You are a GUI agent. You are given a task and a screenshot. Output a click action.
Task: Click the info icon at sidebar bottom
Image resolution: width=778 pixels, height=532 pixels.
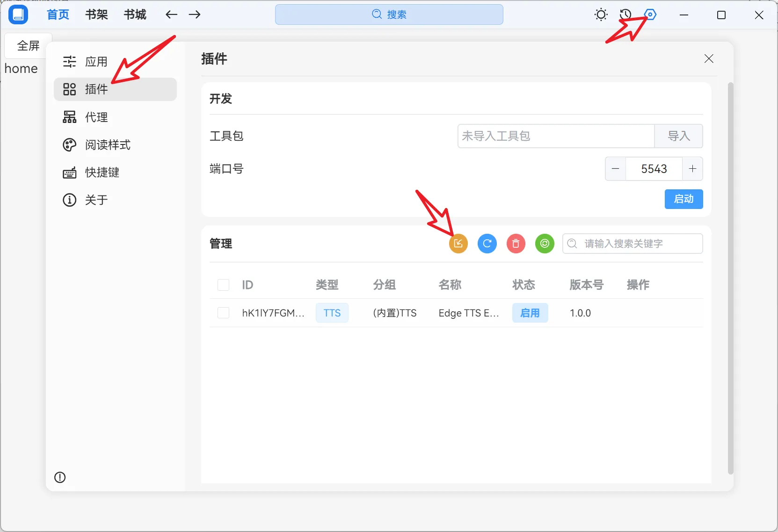[60, 477]
